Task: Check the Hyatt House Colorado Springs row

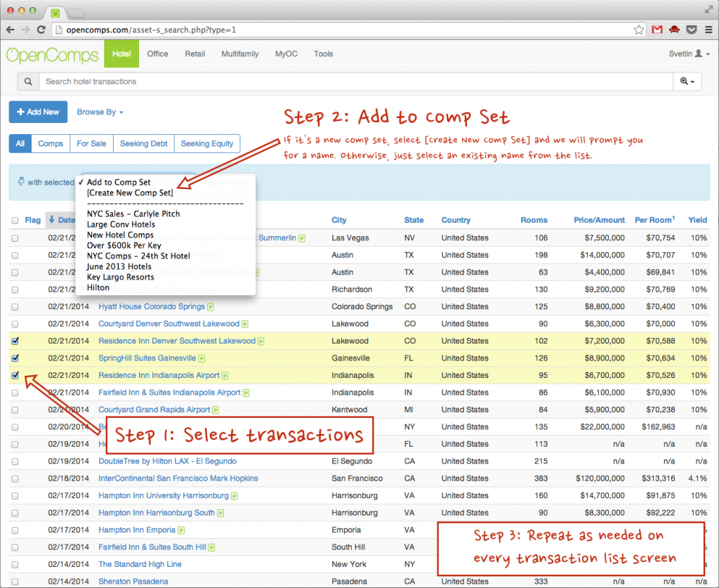Action: [x=15, y=307]
